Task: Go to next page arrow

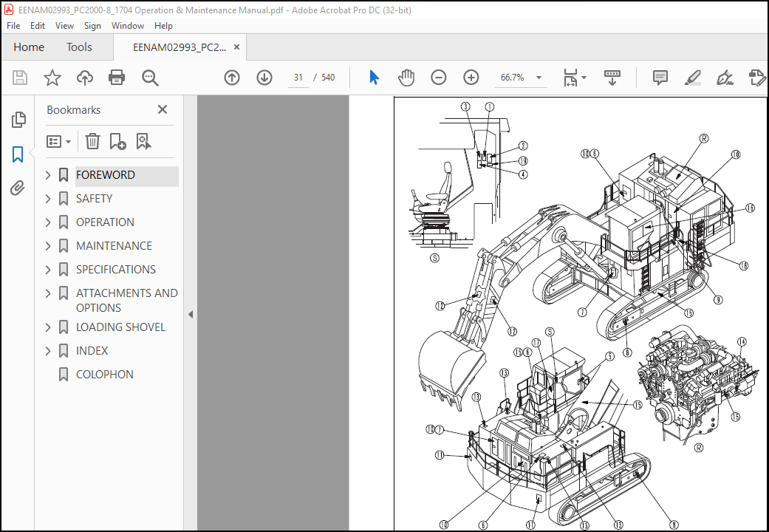Action: [264, 78]
